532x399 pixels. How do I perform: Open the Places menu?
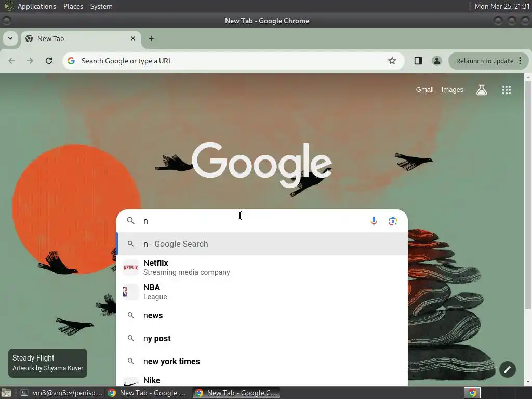[x=73, y=6]
